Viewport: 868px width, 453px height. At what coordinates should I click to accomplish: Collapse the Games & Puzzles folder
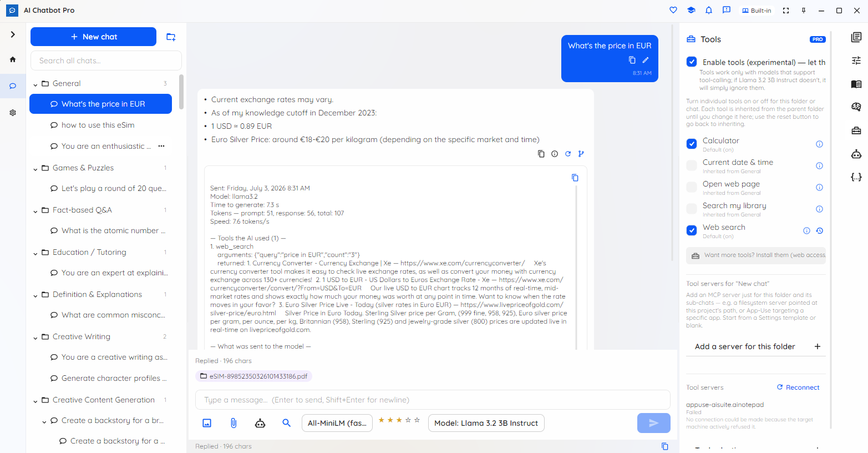(35, 168)
